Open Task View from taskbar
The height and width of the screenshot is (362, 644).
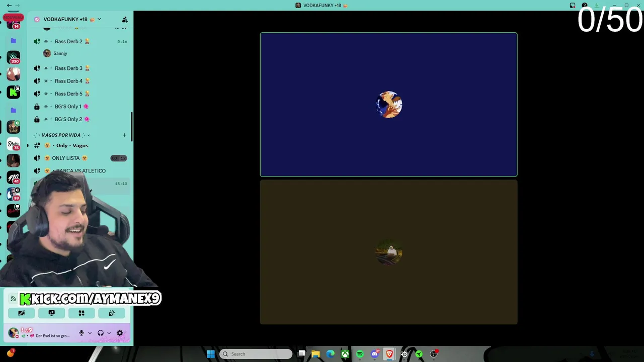coord(301,354)
